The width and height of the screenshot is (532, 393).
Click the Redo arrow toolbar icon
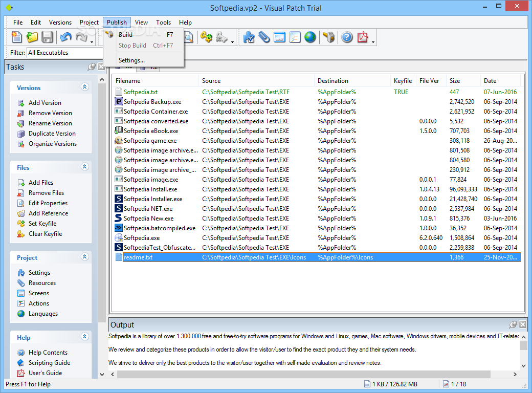(81, 37)
